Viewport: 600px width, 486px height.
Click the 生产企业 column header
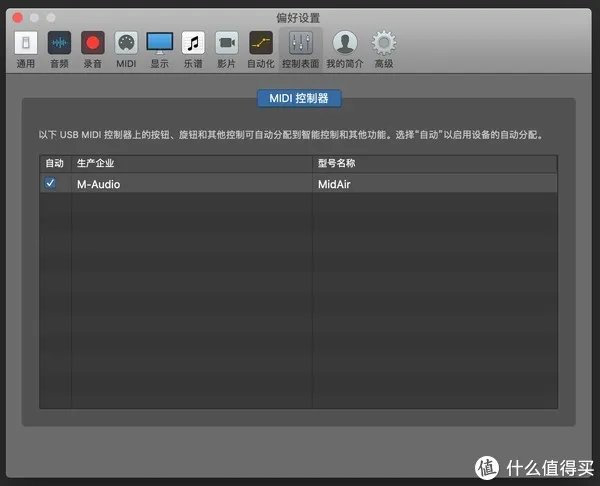click(192, 163)
